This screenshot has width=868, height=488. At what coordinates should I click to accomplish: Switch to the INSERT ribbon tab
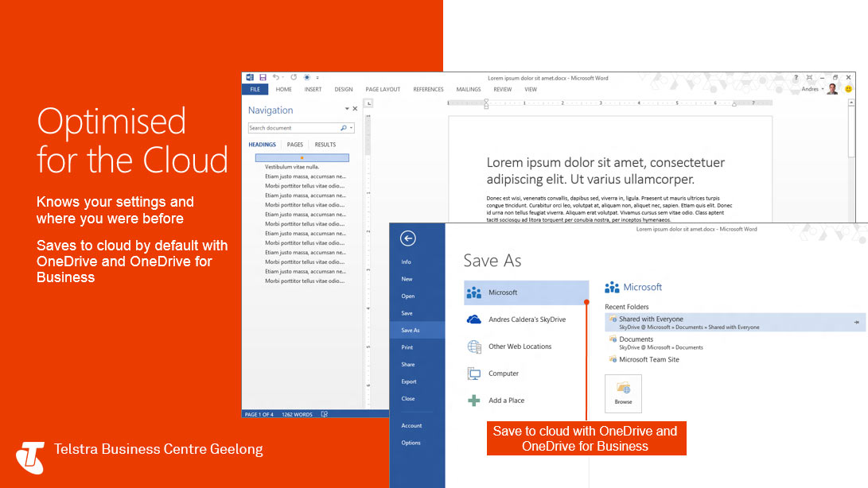313,89
